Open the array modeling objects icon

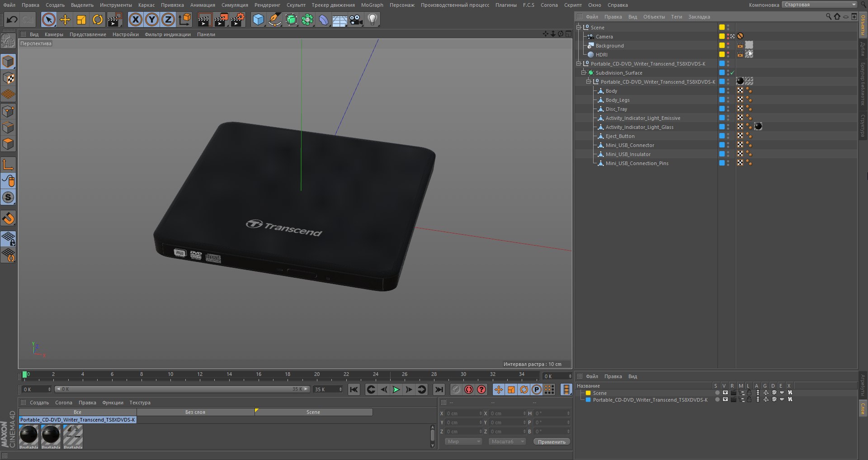click(x=307, y=19)
